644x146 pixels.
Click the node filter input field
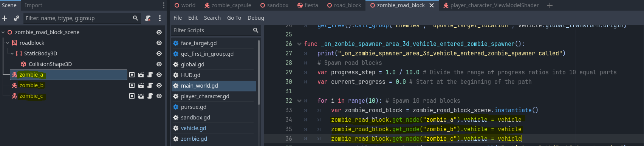pos(78,18)
